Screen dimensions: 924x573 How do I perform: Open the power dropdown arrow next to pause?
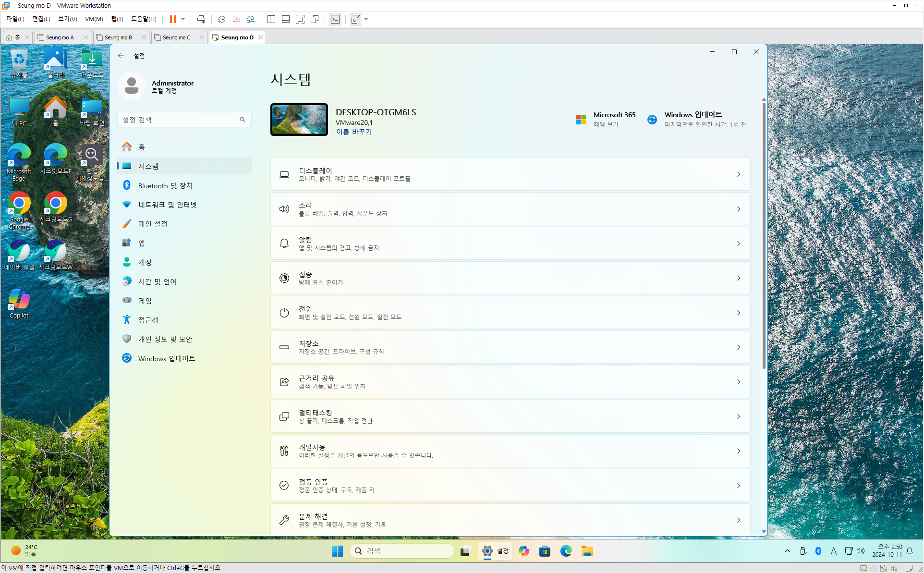183,19
